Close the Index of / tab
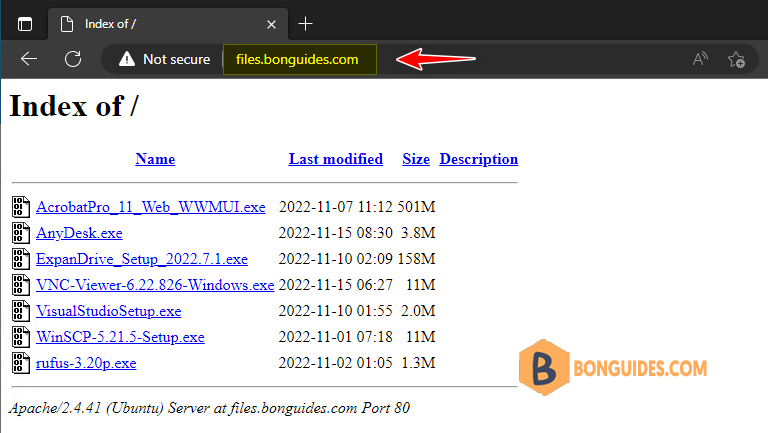 pos(271,24)
